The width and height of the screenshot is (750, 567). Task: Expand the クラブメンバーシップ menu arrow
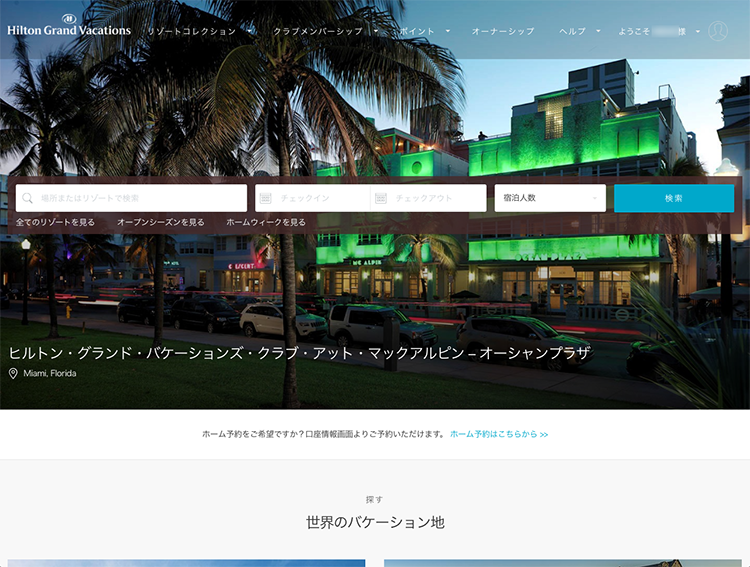376,31
